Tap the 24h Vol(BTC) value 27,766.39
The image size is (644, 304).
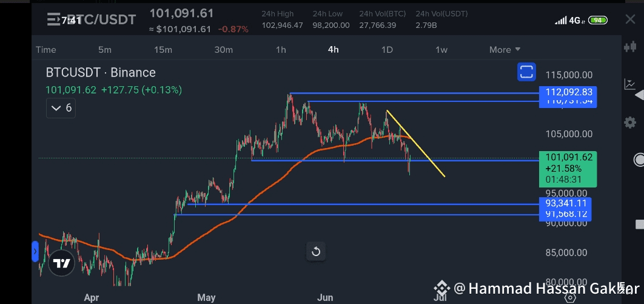(377, 25)
